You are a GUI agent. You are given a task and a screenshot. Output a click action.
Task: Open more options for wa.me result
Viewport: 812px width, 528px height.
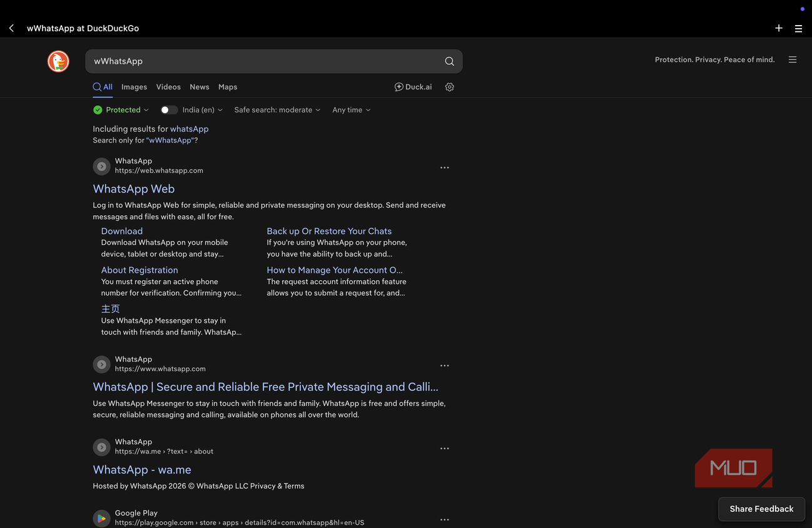tap(444, 449)
